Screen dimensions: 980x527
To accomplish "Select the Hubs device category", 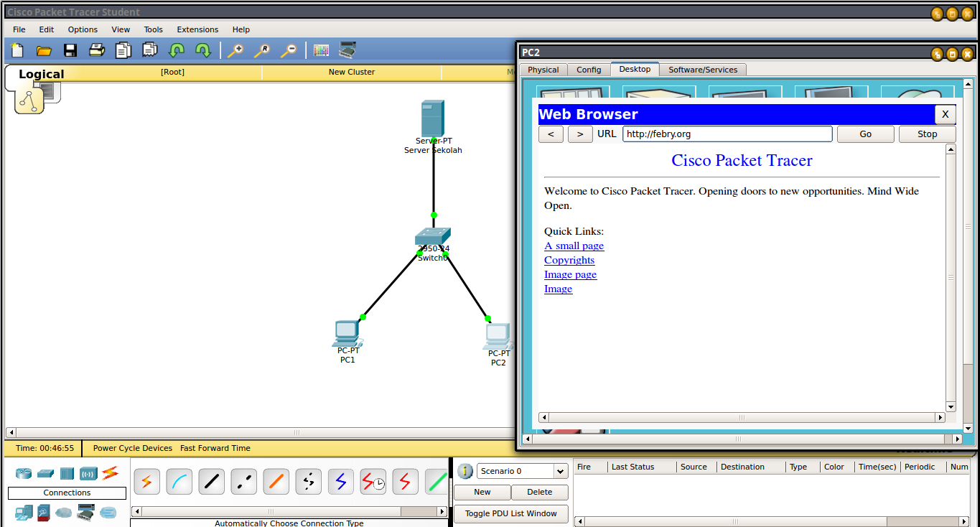I will point(67,473).
